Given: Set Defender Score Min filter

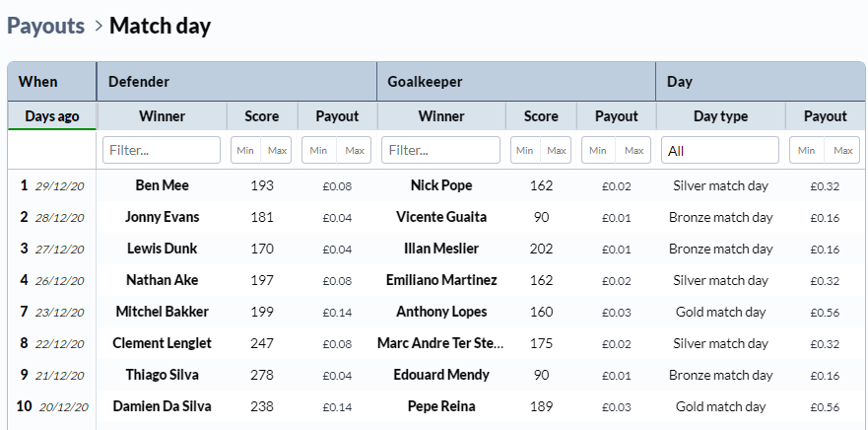Looking at the screenshot, I should point(245,150).
